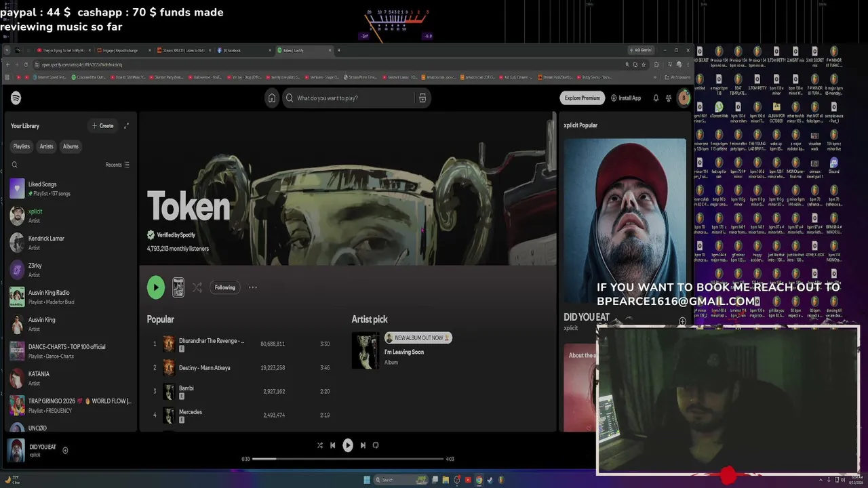Add DID YOU EAT to Liked Songs
868x488 pixels.
[65, 451]
